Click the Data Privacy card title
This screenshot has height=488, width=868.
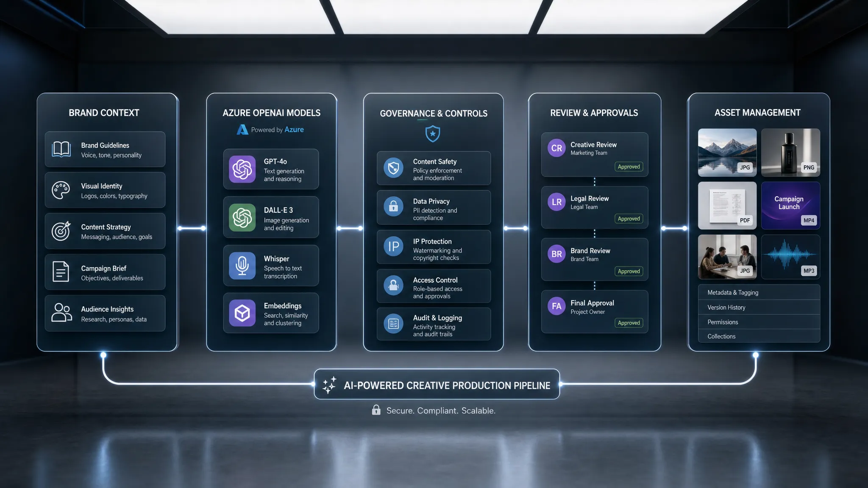pyautogui.click(x=431, y=201)
